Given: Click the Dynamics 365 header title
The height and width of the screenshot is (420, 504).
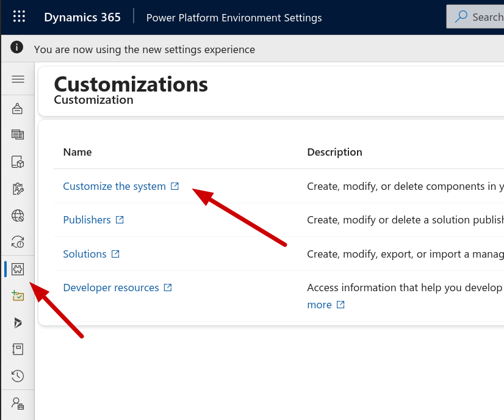Looking at the screenshot, I should coord(82,17).
